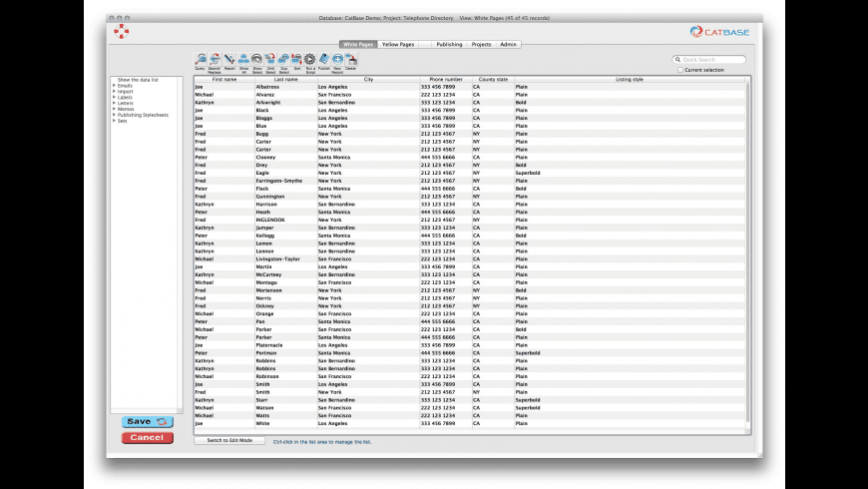Image resolution: width=868 pixels, height=489 pixels.
Task: Click the Switch to Edit Mode button
Action: [229, 440]
